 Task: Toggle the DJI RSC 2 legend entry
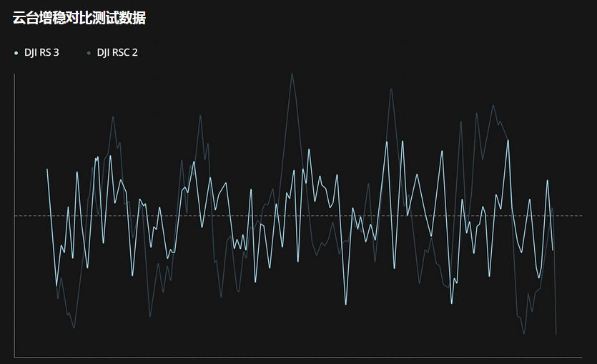click(112, 52)
